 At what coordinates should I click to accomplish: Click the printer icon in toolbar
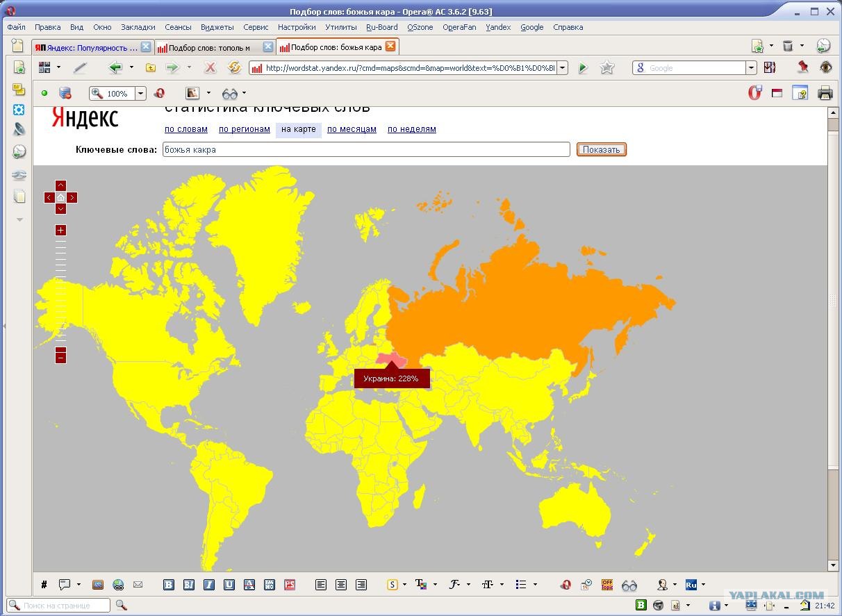(x=825, y=93)
